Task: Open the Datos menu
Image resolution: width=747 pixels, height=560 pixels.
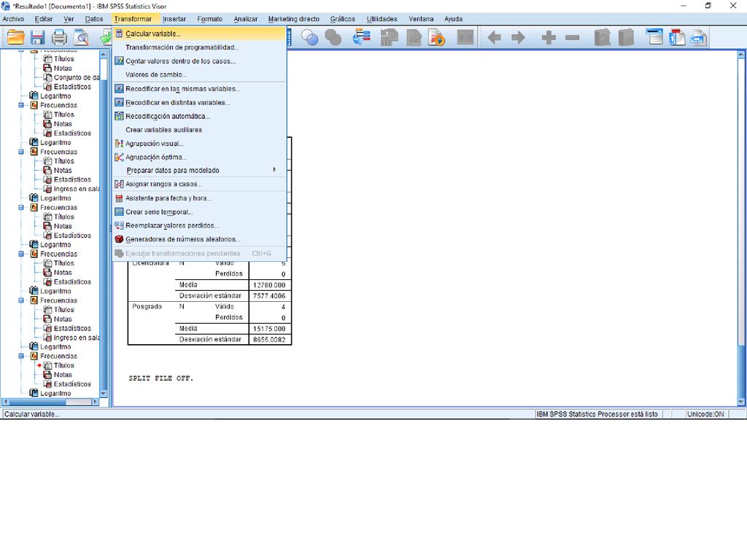Action: (94, 19)
